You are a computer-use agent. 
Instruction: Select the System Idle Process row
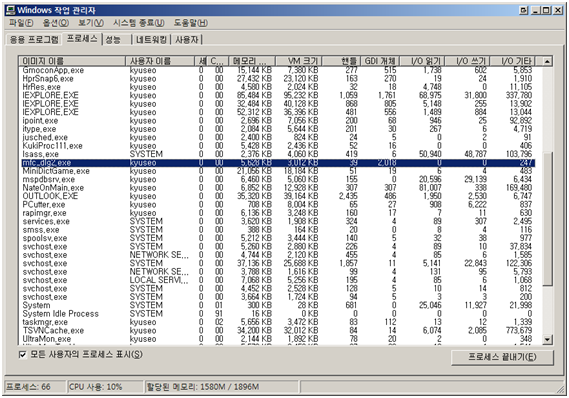pos(277,313)
